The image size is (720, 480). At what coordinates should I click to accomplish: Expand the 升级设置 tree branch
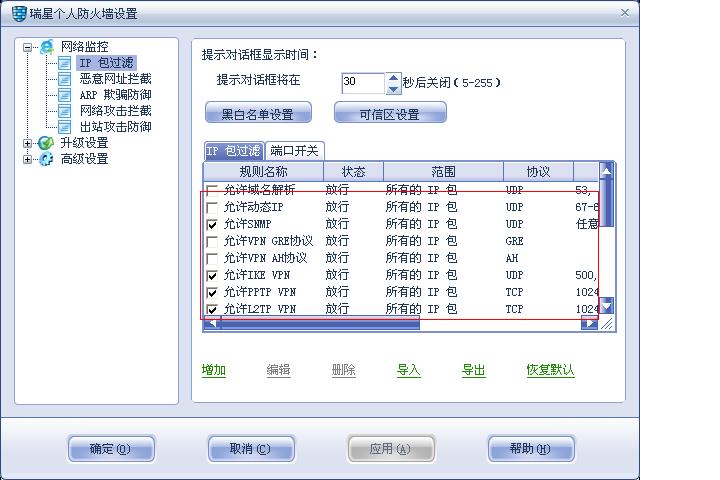pyautogui.click(x=28, y=143)
